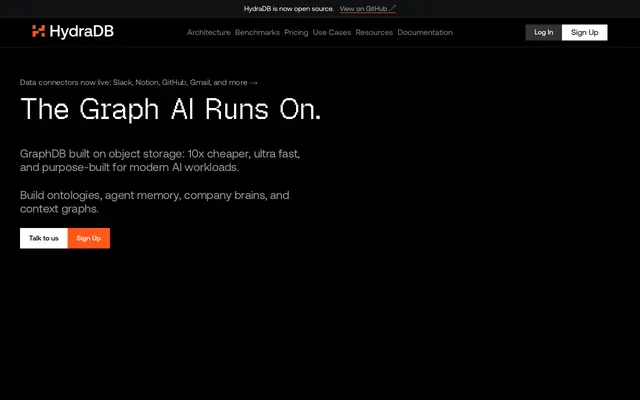The width and height of the screenshot is (640, 400).
Task: Click the Log In button
Action: coord(544,32)
